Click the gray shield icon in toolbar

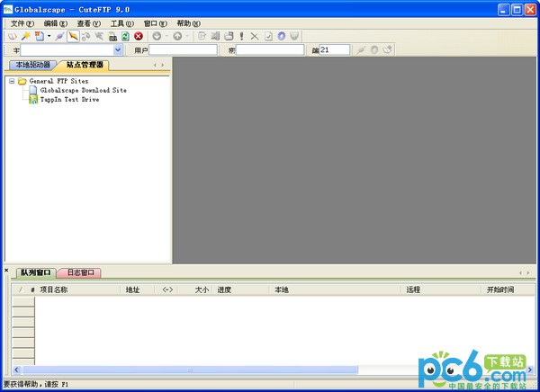pos(294,36)
